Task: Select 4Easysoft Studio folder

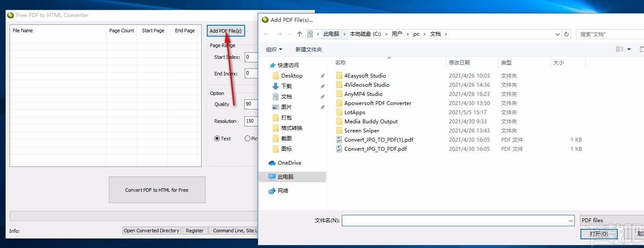Action: (365, 75)
